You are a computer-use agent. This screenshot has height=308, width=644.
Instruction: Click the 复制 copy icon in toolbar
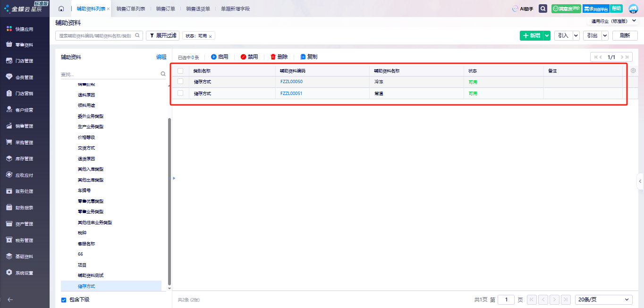(303, 57)
